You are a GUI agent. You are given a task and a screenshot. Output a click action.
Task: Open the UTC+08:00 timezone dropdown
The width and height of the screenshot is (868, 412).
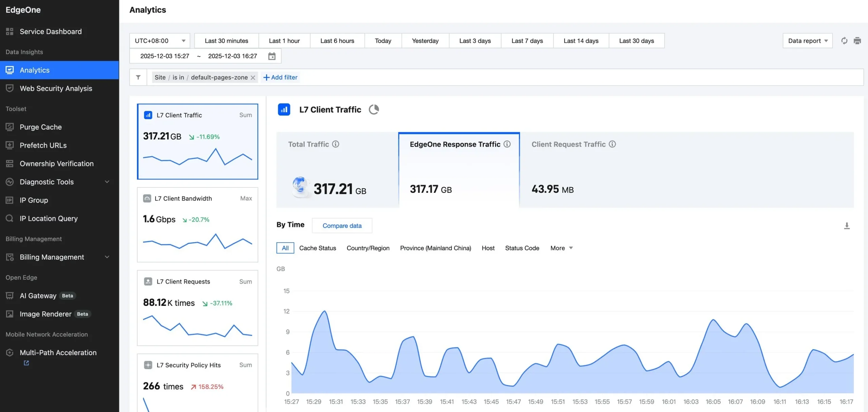tap(159, 40)
